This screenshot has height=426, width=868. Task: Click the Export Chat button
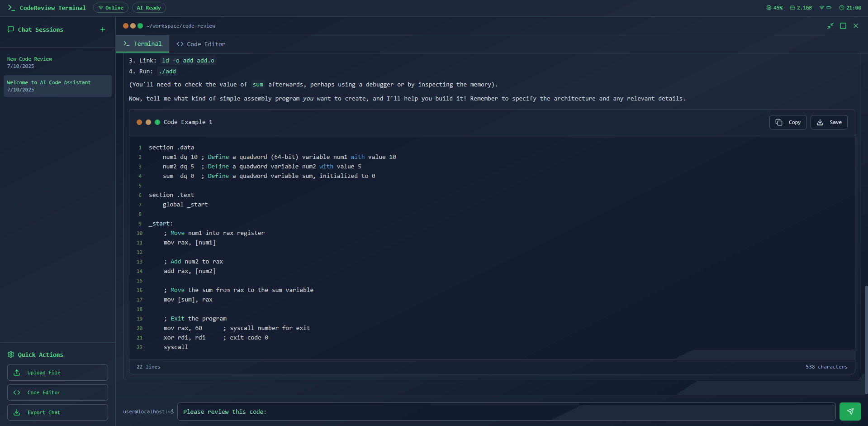[x=57, y=412]
